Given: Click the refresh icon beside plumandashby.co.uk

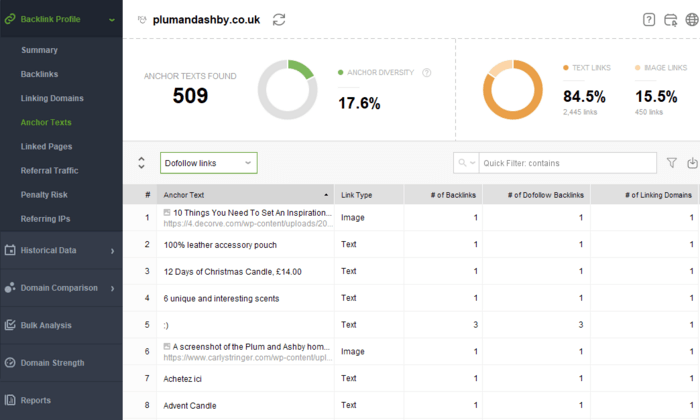Looking at the screenshot, I should pos(279,20).
